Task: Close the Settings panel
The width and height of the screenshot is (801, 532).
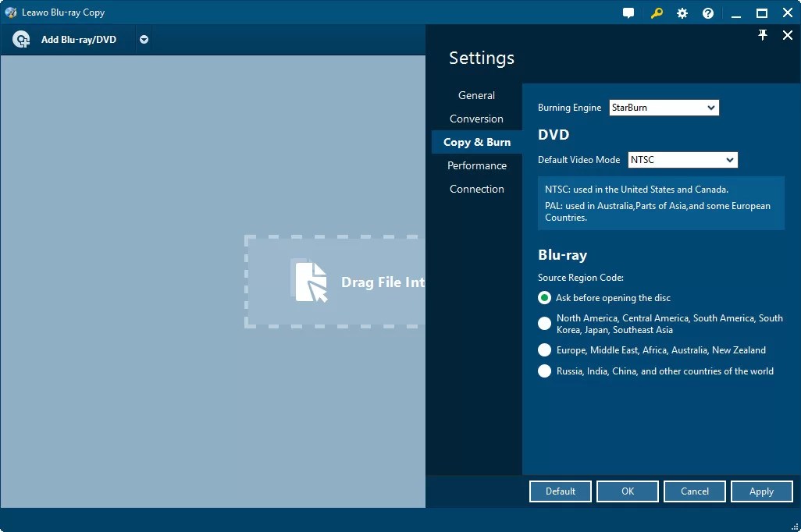Action: (x=788, y=35)
